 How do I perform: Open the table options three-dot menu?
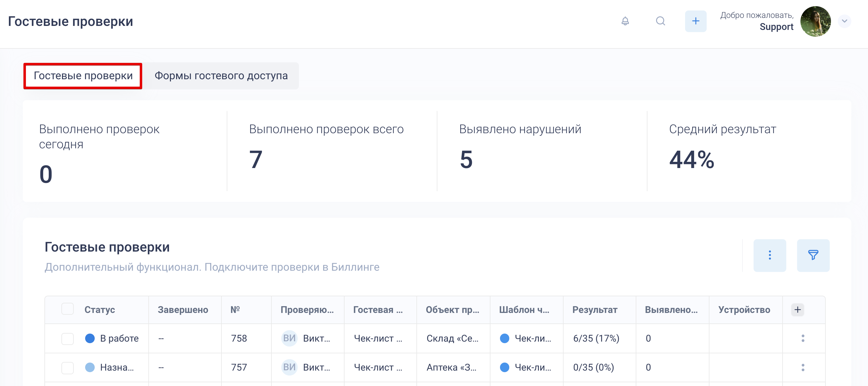[769, 255]
